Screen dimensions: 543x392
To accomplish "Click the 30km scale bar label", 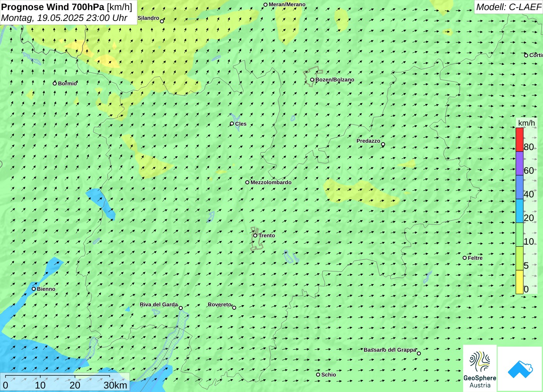I will [115, 385].
